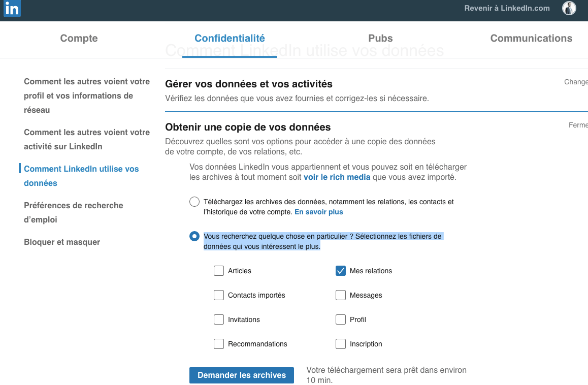The image size is (588, 385).
Task: Select the download full archive radio option
Action: pyautogui.click(x=194, y=202)
